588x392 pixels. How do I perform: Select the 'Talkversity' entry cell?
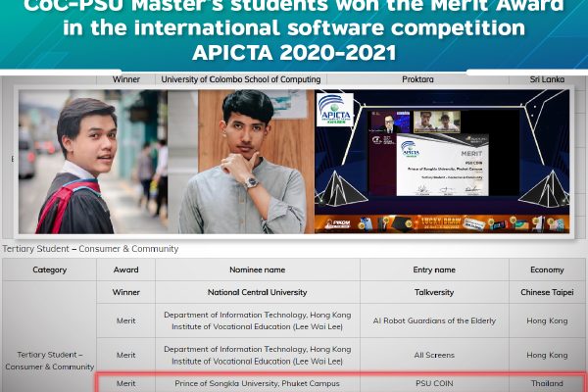pyautogui.click(x=434, y=292)
